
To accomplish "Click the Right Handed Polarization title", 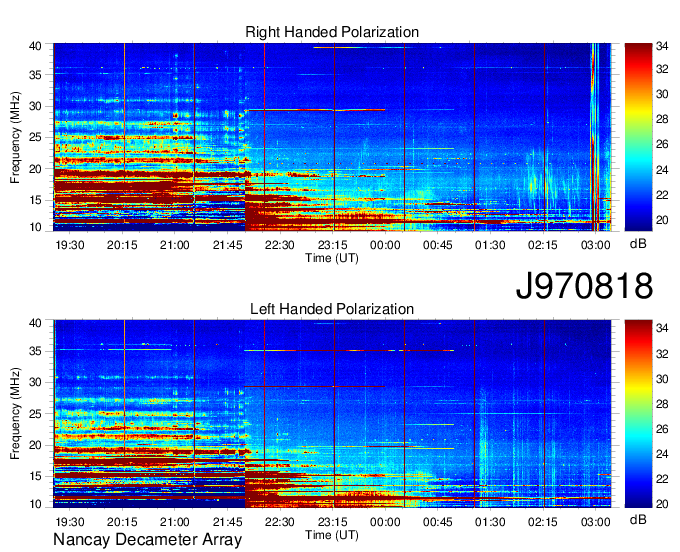I will (332, 32).
